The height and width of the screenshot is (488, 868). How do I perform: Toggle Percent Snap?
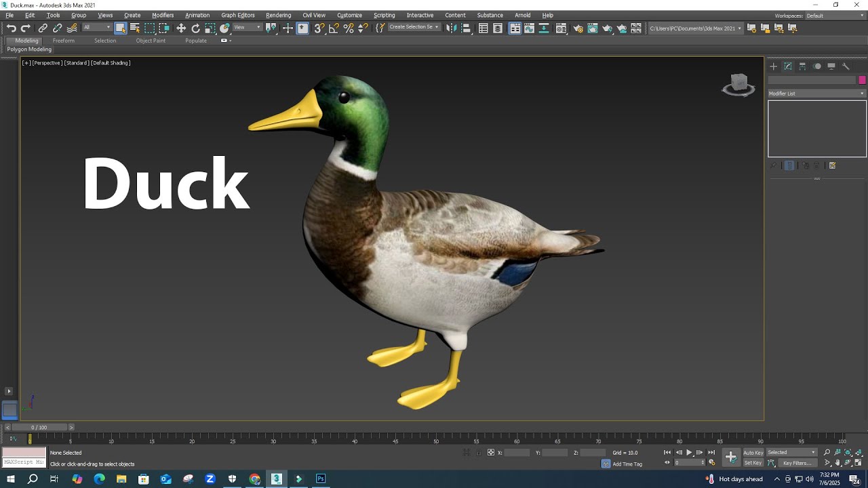coord(349,28)
